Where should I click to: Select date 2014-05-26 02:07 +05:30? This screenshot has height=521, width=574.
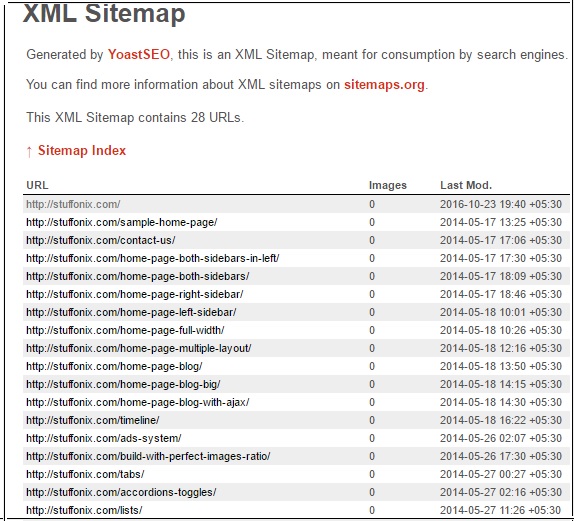click(x=501, y=438)
